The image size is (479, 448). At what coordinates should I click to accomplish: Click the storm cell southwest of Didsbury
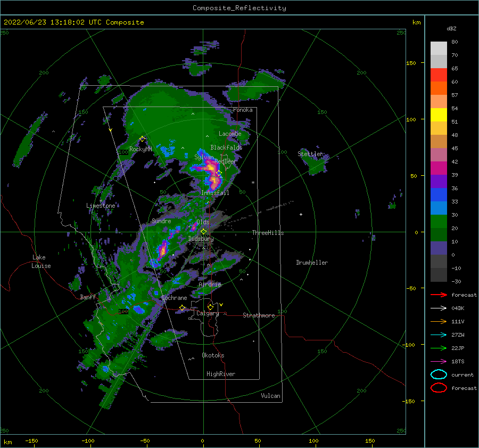tap(163, 249)
